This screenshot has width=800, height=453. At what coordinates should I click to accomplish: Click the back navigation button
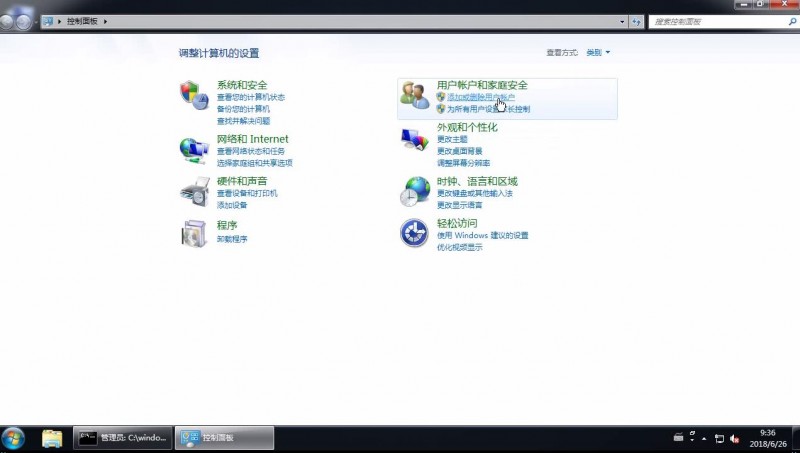6,21
